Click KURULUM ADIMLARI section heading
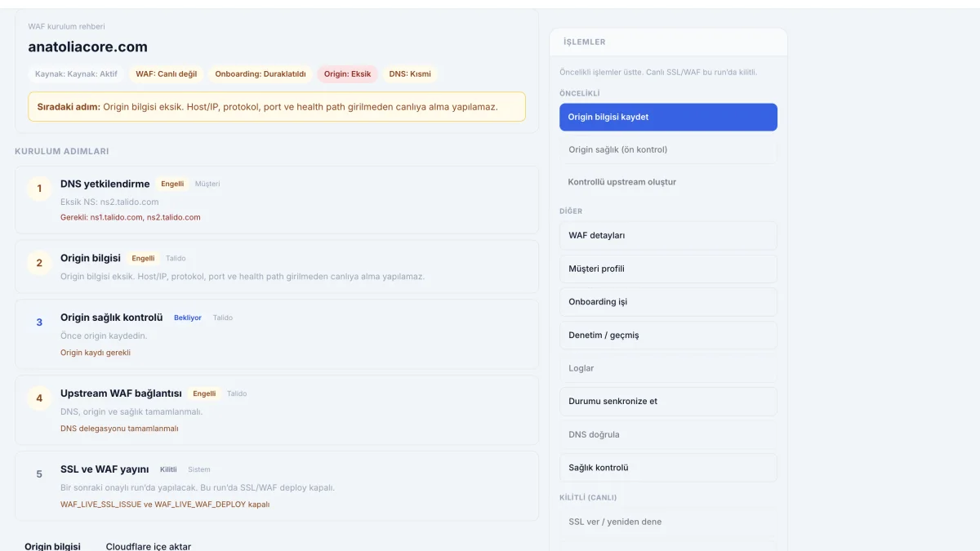The height and width of the screenshot is (551, 980). (x=62, y=151)
